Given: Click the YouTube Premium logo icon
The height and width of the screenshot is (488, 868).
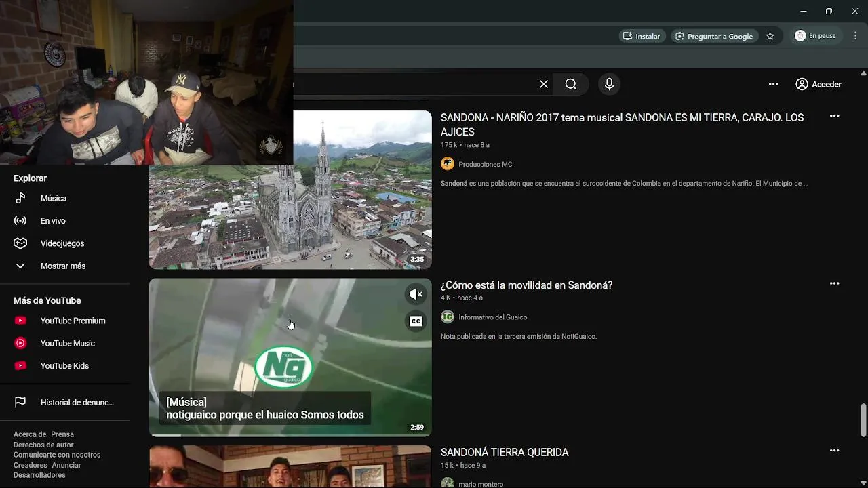Looking at the screenshot, I should click(x=20, y=321).
